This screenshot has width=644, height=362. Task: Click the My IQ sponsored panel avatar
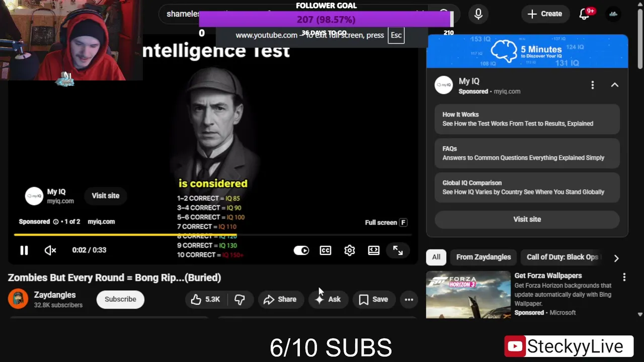click(444, 85)
